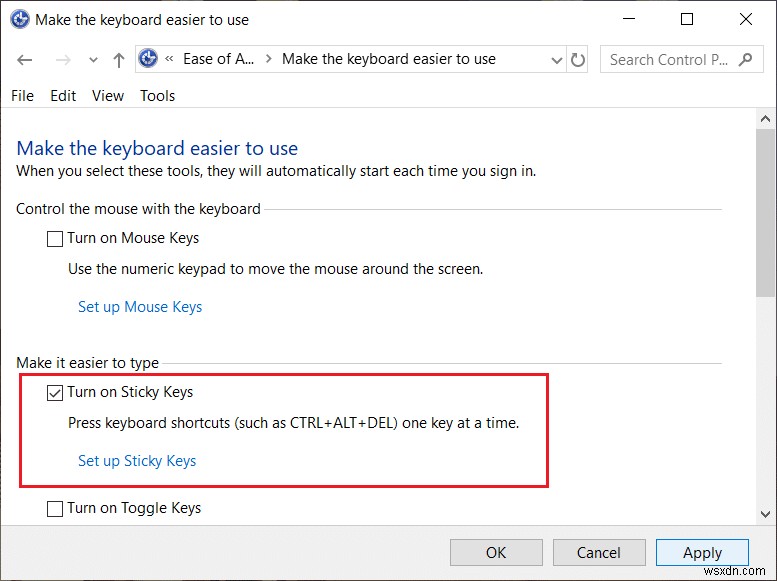
Task: Refresh the Control Panel page
Action: (x=578, y=60)
